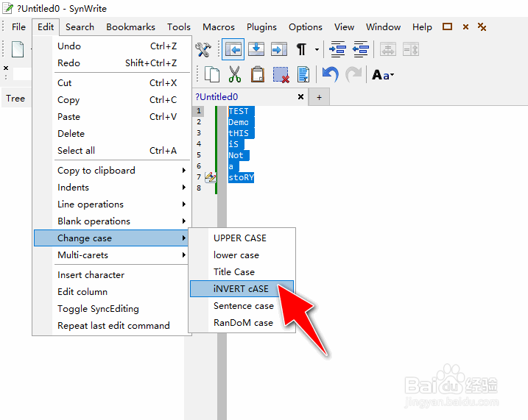Toggle non-printable characters pilcrow icon
The width and height of the screenshot is (528, 420).
point(301,49)
